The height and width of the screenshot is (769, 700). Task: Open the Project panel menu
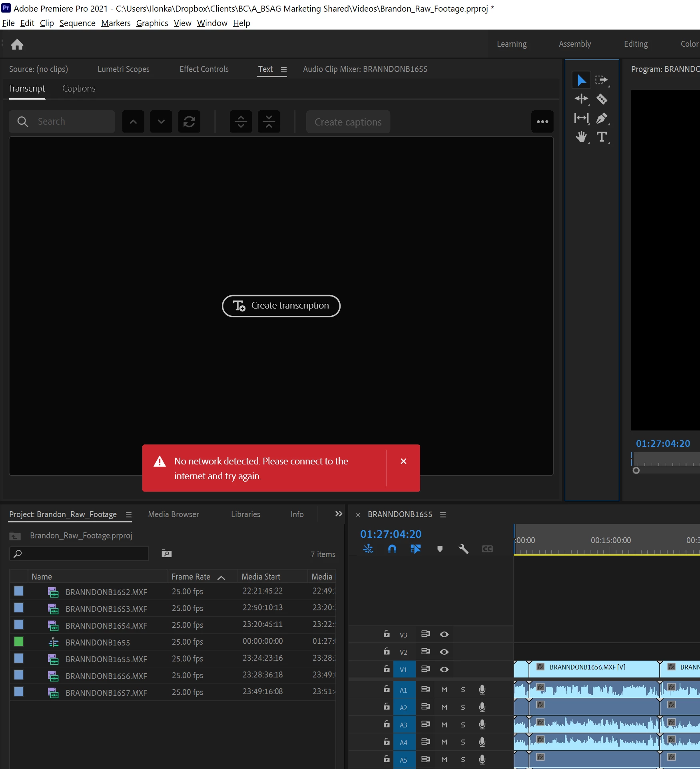129,515
